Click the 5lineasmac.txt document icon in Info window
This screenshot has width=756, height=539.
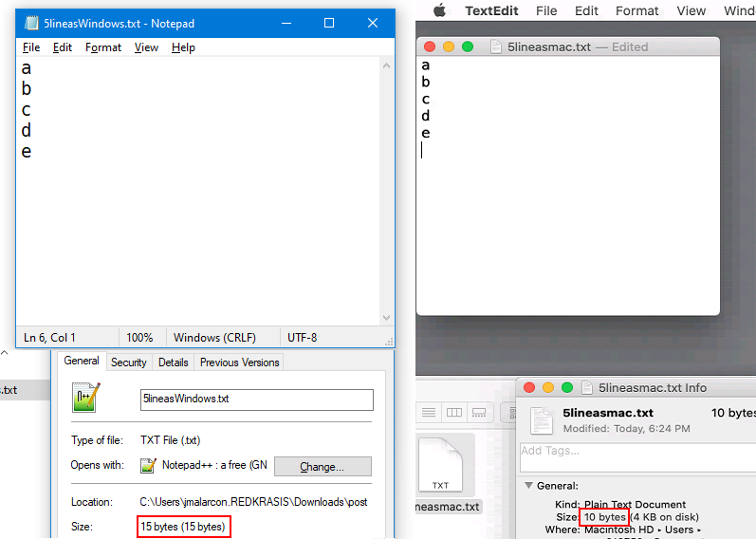pyautogui.click(x=542, y=420)
